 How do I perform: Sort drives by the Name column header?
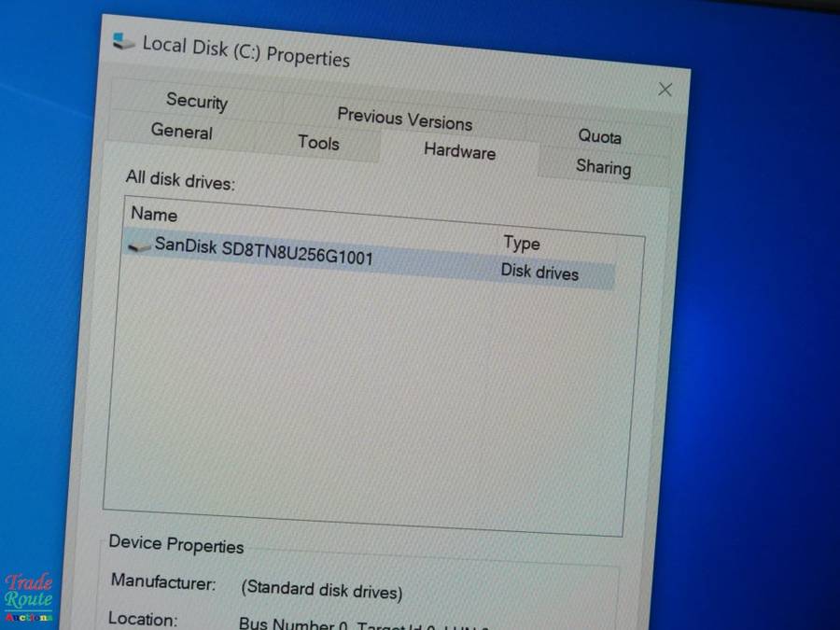click(x=154, y=214)
